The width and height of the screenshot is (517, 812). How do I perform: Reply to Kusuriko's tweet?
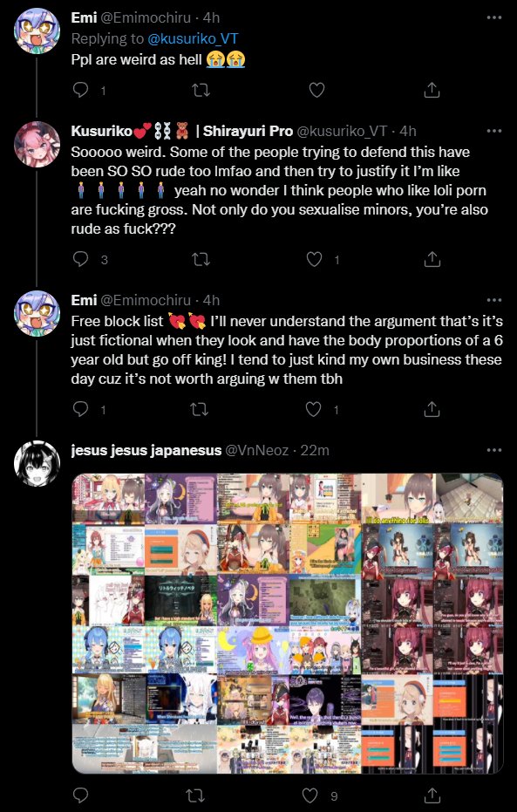point(80,259)
